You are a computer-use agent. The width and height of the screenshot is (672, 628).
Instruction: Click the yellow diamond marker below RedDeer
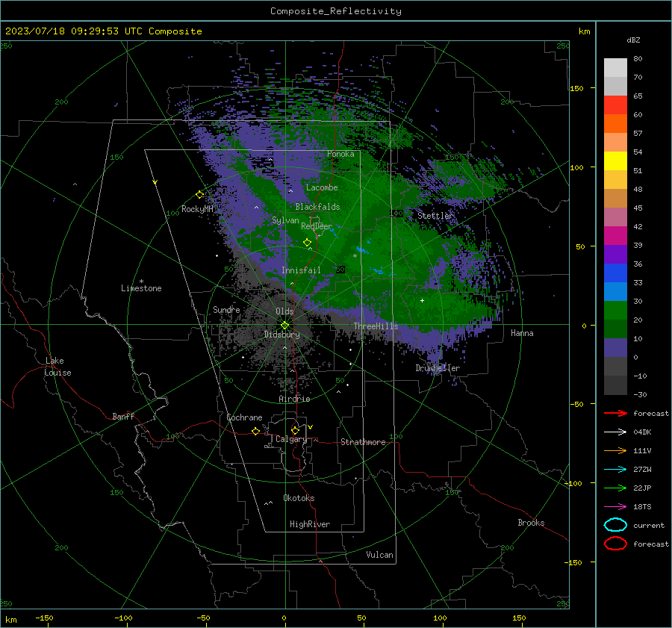coord(307,243)
